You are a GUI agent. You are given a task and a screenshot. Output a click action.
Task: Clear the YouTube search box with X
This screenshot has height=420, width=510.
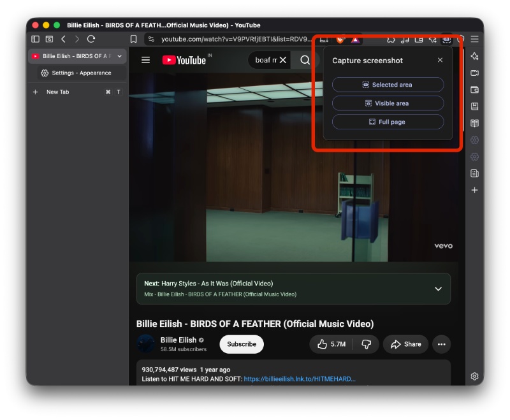[x=283, y=60]
